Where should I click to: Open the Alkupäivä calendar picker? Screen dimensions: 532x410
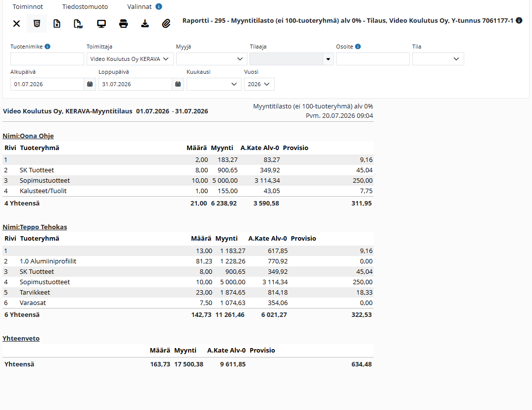coord(90,84)
